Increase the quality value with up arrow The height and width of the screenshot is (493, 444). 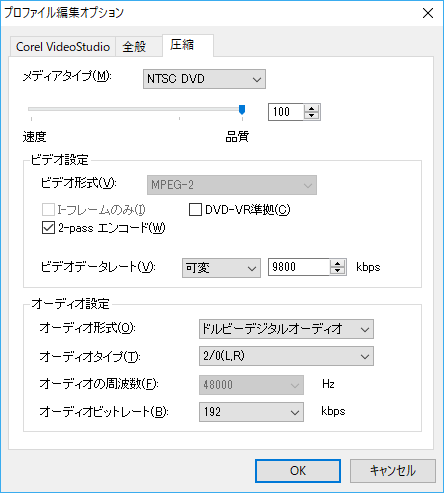pyautogui.click(x=312, y=109)
